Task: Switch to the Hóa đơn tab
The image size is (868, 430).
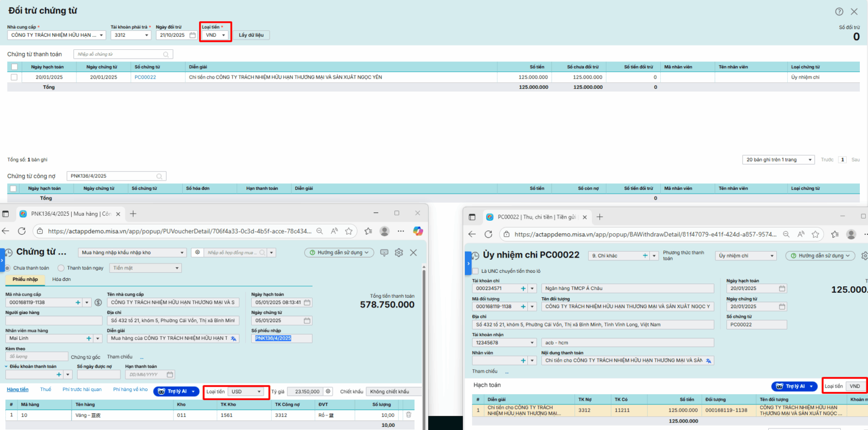Action: coord(61,279)
